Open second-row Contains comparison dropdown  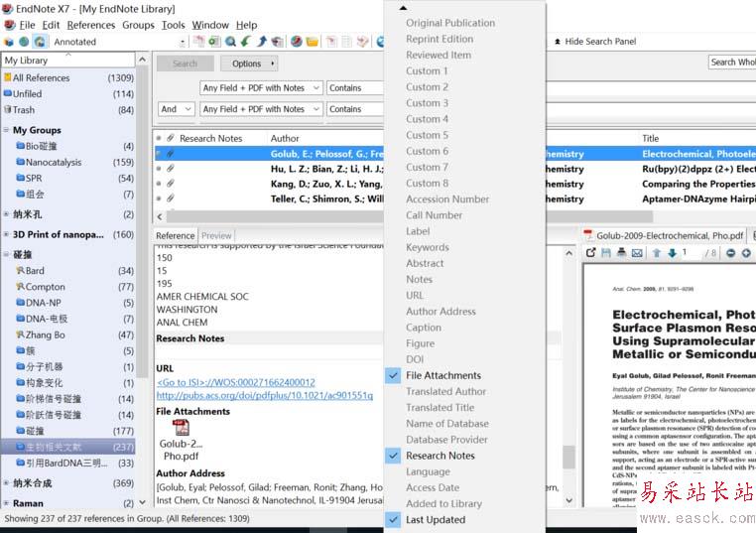[x=356, y=109]
